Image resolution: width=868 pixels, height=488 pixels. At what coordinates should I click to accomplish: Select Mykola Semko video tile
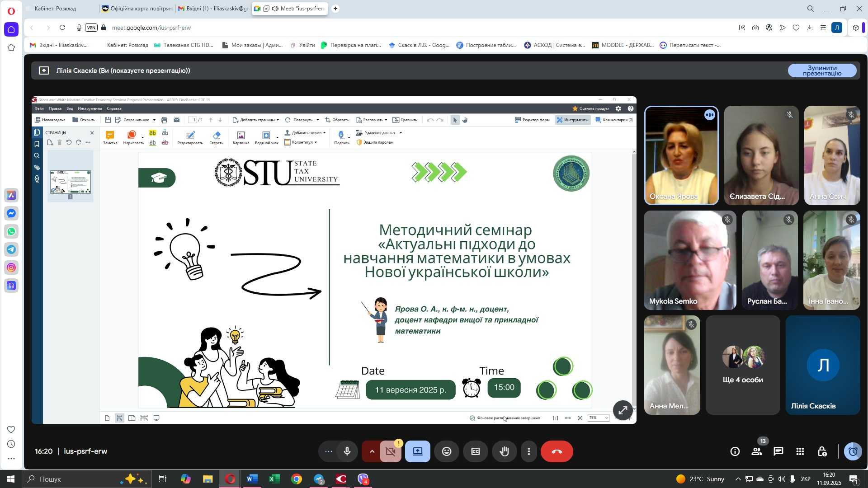pos(690,260)
